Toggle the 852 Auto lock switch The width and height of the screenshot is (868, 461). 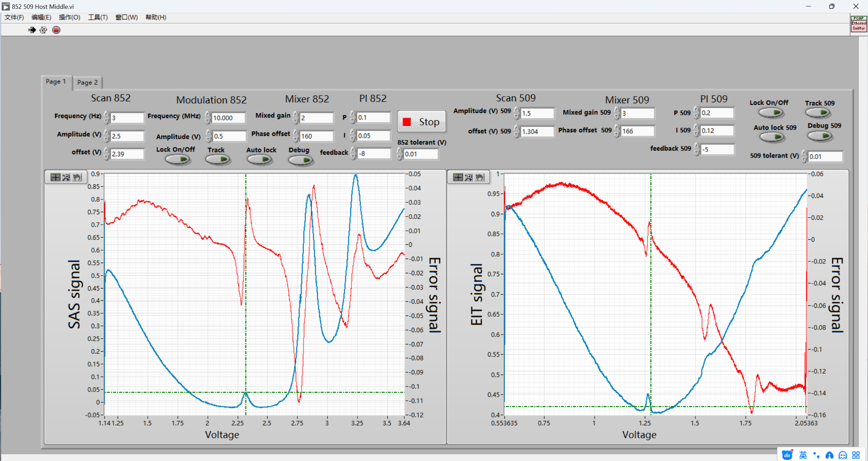click(259, 159)
